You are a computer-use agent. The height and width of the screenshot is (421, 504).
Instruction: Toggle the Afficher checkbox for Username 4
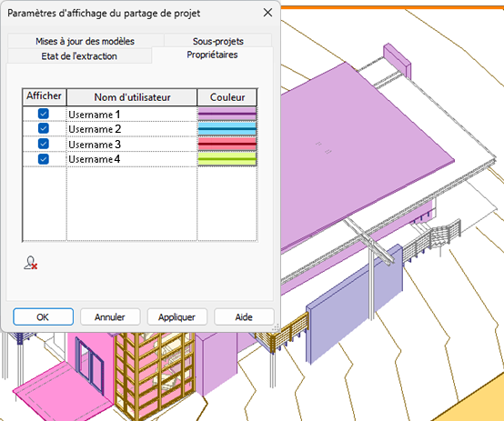tap(44, 159)
